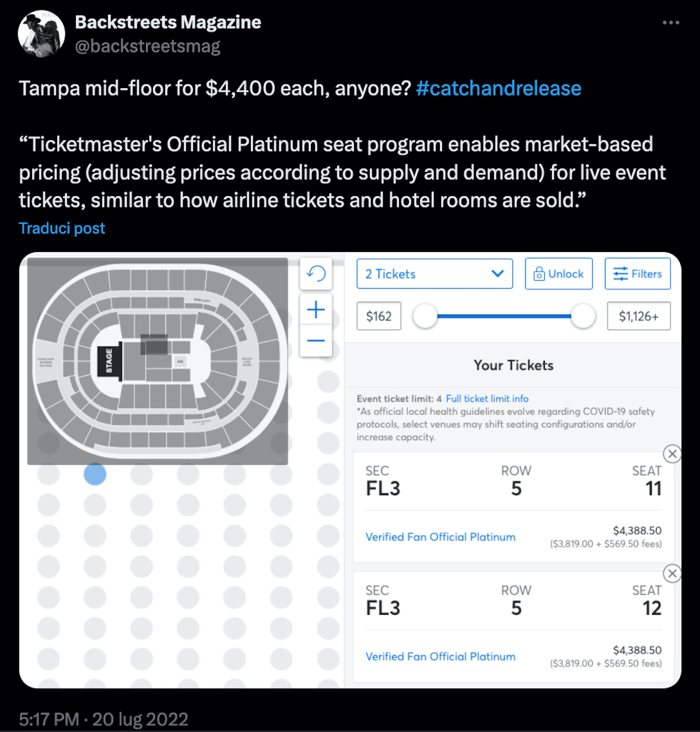Click the $162 minimum price field
The height and width of the screenshot is (732, 700).
click(379, 316)
